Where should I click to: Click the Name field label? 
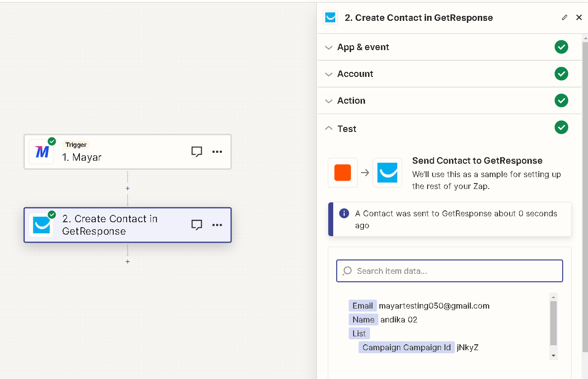coord(364,319)
